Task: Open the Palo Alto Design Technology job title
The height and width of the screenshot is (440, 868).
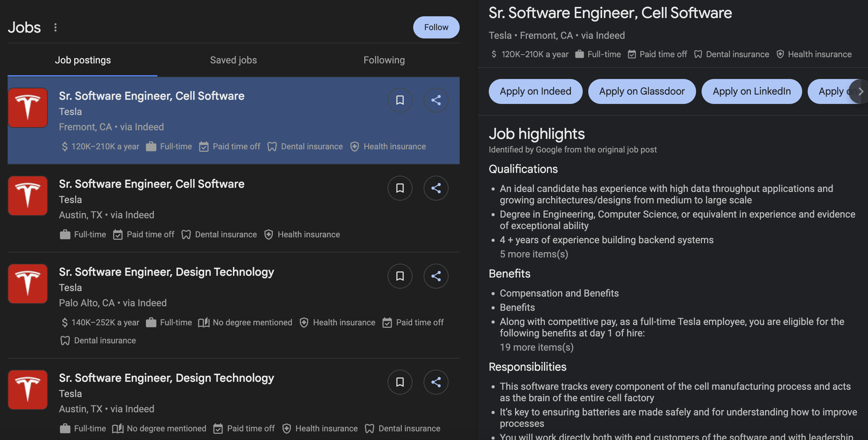Action: (166, 272)
